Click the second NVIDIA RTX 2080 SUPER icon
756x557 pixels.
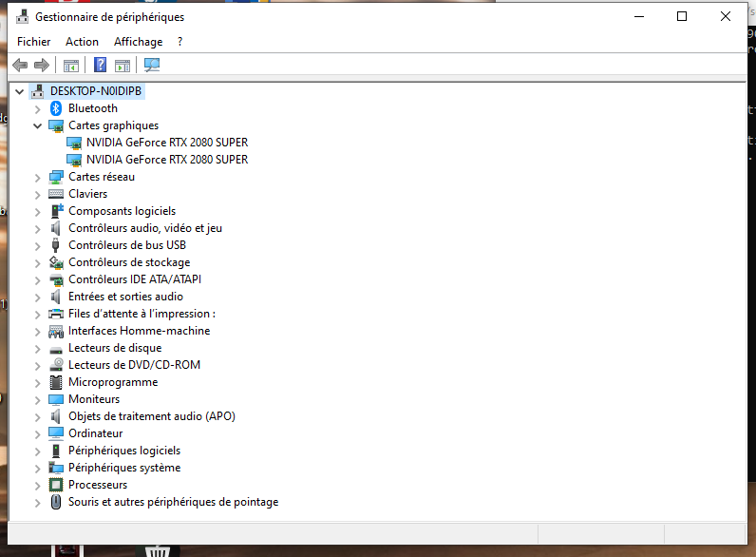[74, 161]
